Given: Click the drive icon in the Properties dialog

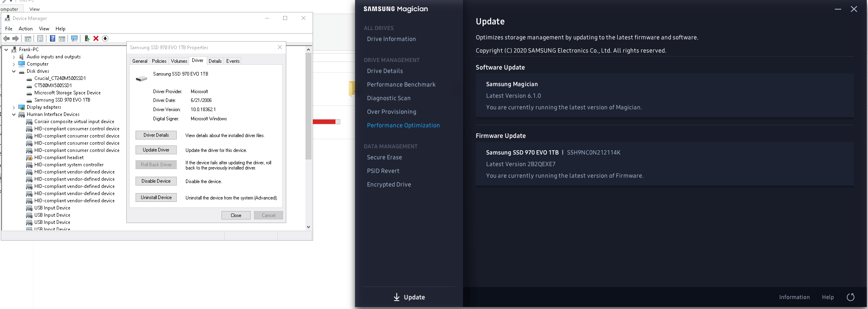Looking at the screenshot, I should [x=142, y=78].
